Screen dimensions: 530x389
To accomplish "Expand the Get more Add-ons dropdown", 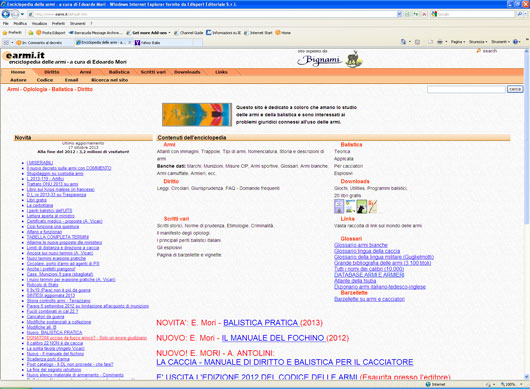I will 169,33.
